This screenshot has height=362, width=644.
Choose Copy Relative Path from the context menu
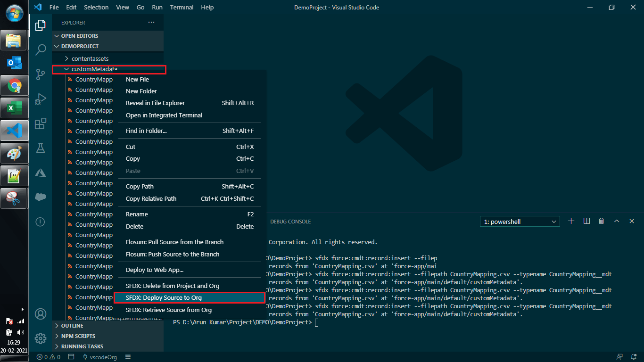[190, 198]
